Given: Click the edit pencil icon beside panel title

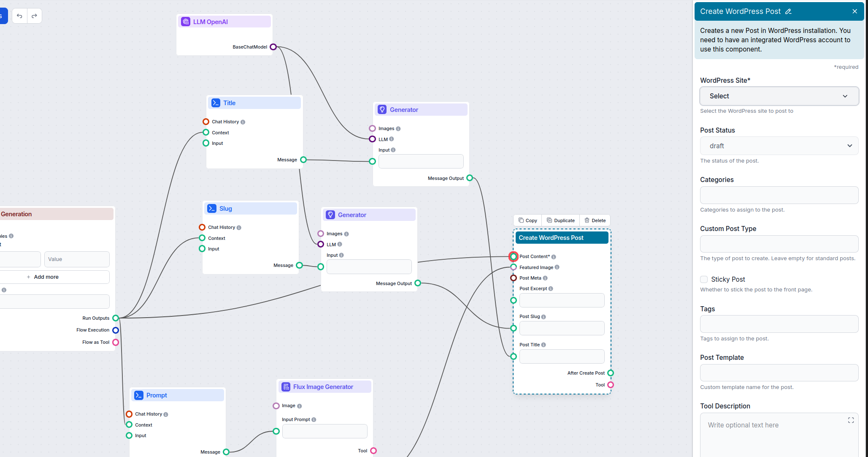Looking at the screenshot, I should pyautogui.click(x=788, y=11).
